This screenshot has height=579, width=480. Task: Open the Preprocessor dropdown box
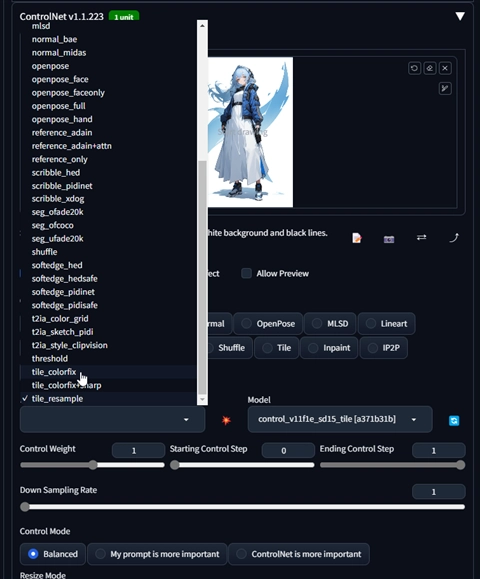pos(112,419)
